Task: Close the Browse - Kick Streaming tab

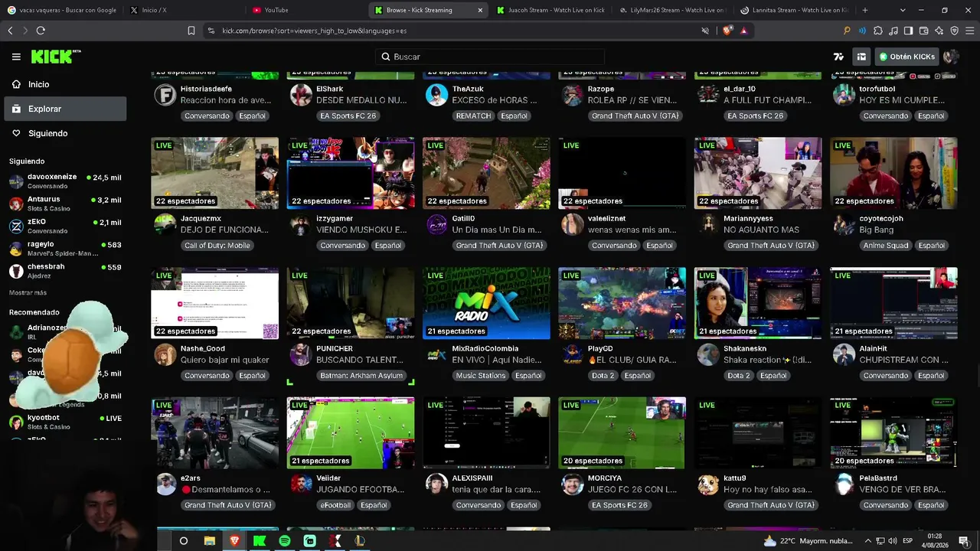Action: pyautogui.click(x=480, y=10)
